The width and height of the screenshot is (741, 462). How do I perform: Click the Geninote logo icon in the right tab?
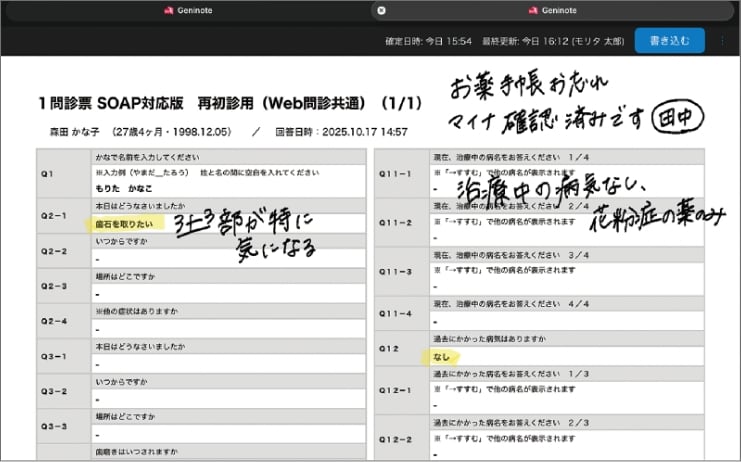(533, 10)
